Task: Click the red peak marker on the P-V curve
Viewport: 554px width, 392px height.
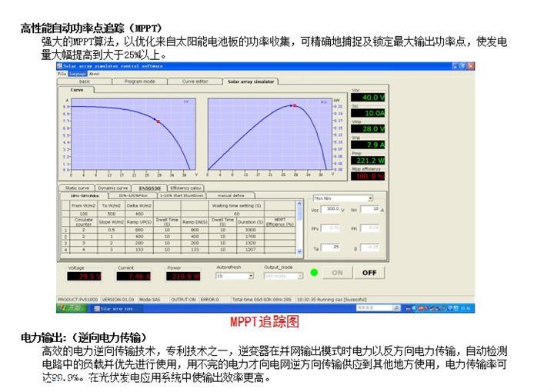Action: [293, 105]
